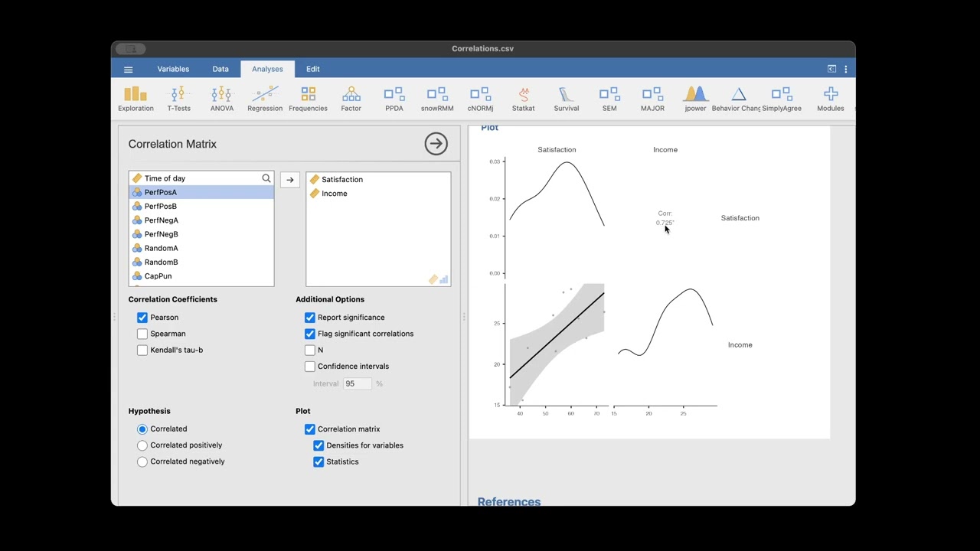Open the SEM module menu
The image size is (980, 551).
609,99
